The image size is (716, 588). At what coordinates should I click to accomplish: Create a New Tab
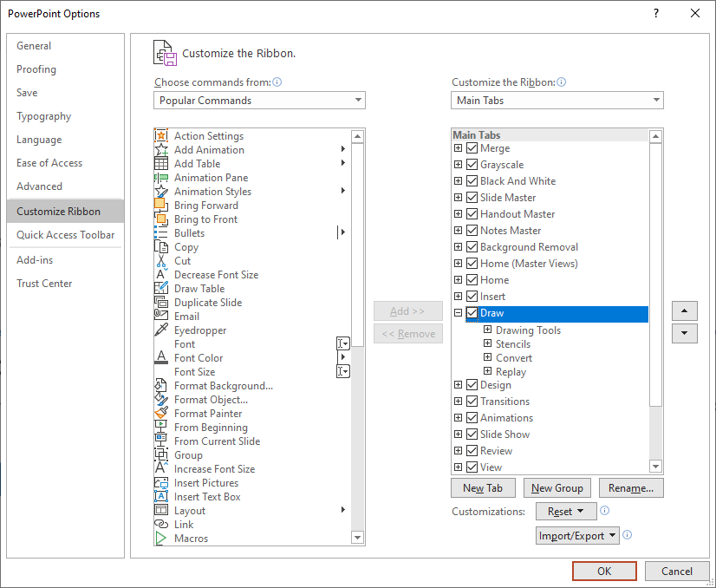483,488
